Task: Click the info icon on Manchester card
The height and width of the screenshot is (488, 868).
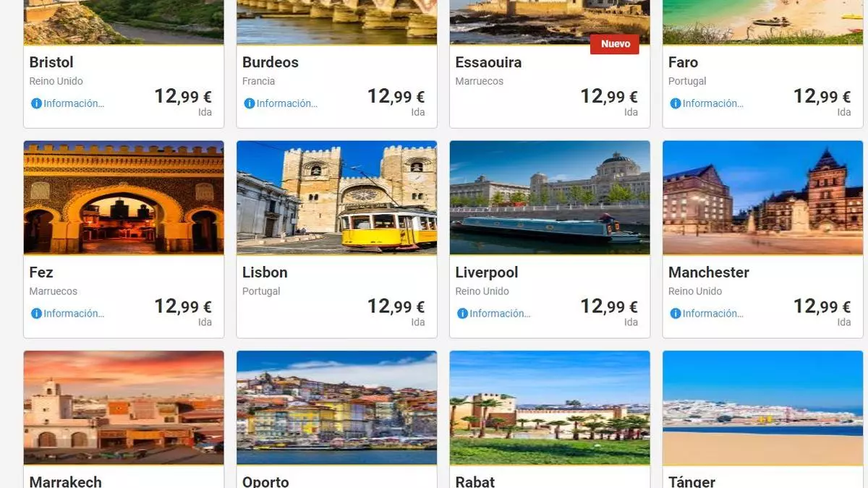Action: click(676, 314)
